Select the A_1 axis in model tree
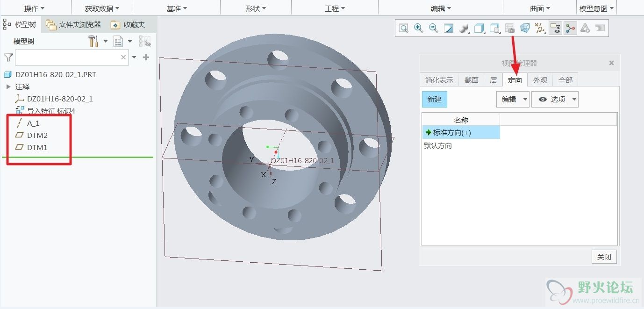This screenshot has height=309, width=644. pyautogui.click(x=28, y=123)
